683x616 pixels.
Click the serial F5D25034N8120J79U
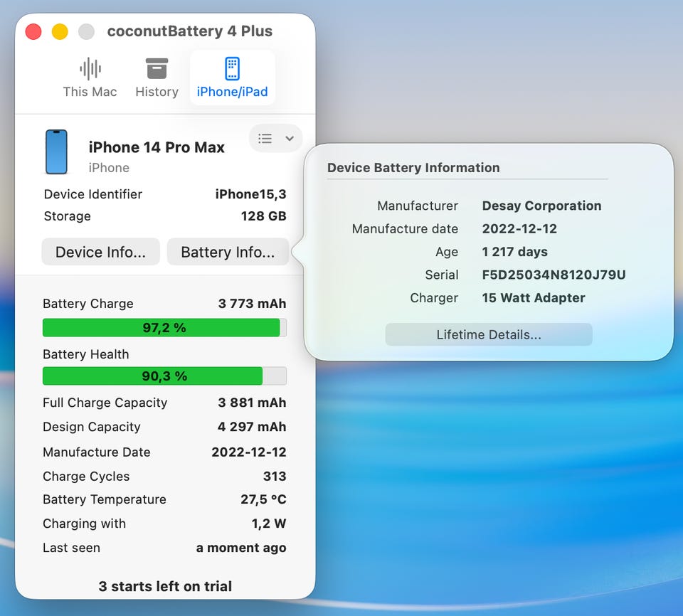coord(554,275)
